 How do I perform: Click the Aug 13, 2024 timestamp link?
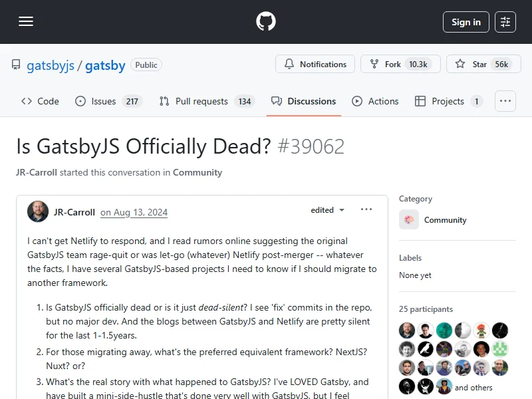pyautogui.click(x=134, y=213)
